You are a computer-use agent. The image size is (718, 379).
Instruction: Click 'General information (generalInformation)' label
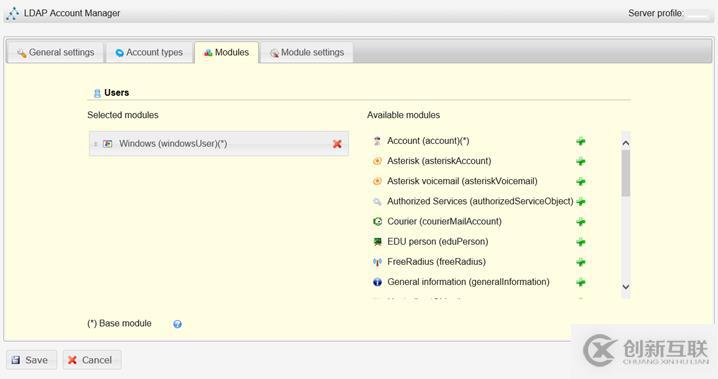(468, 282)
